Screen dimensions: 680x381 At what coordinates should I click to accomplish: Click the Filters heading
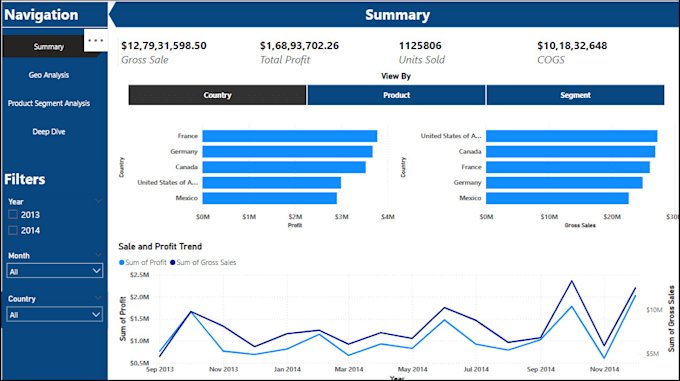point(25,179)
